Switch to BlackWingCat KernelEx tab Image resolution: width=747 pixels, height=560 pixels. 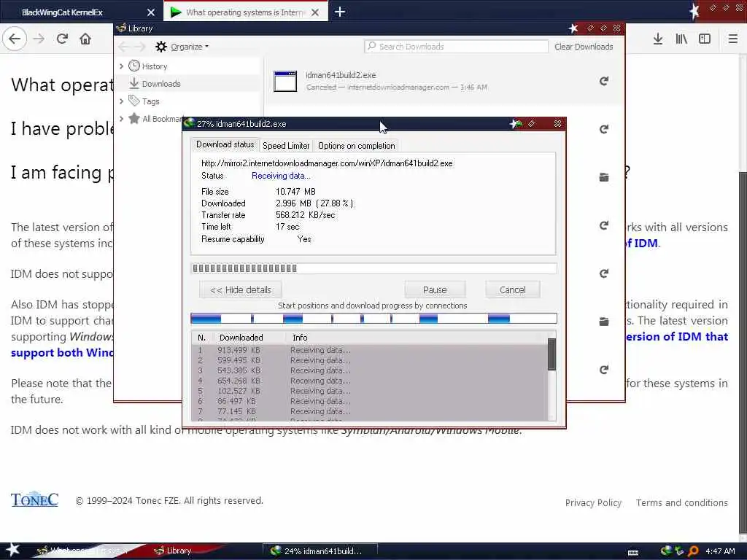point(82,12)
